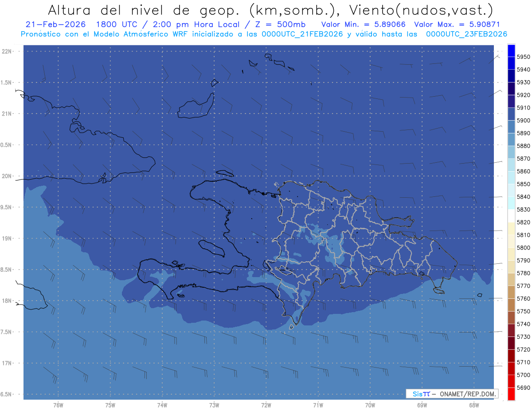Pick the light blue swatch between 5850 and 5860
This screenshot has height=411, width=532.
pyautogui.click(x=511, y=177)
